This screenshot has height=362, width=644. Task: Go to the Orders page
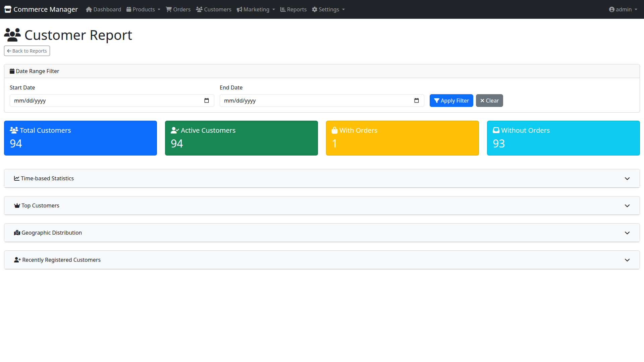178,10
